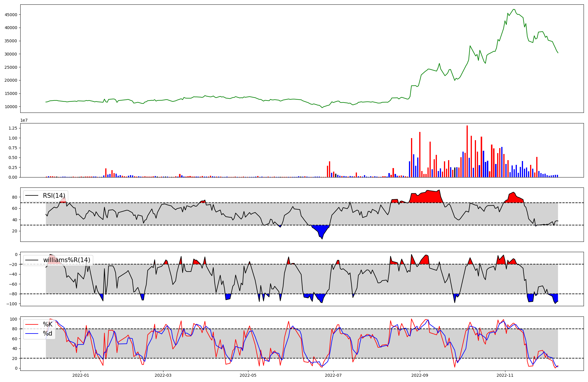Click the red %K legend line swatch
The width and height of the screenshot is (588, 382).
32,324
